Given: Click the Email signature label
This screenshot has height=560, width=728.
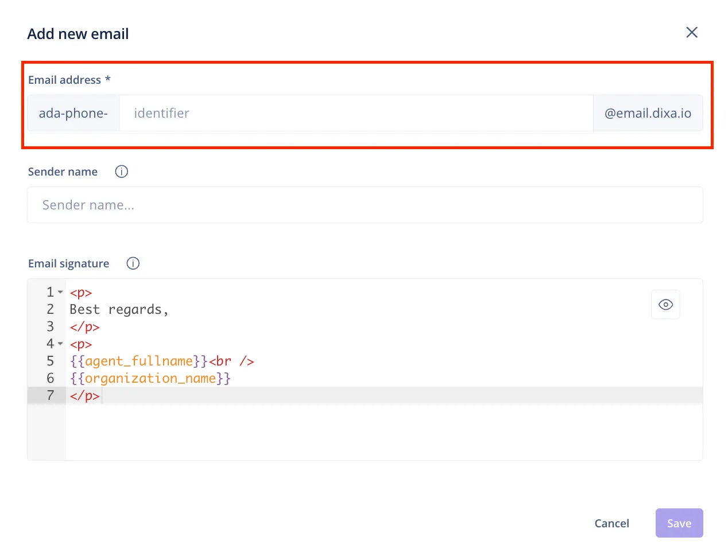Looking at the screenshot, I should (x=68, y=263).
